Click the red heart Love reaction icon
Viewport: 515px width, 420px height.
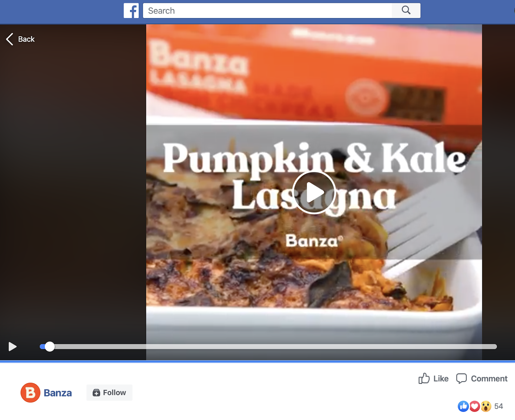[475, 406]
